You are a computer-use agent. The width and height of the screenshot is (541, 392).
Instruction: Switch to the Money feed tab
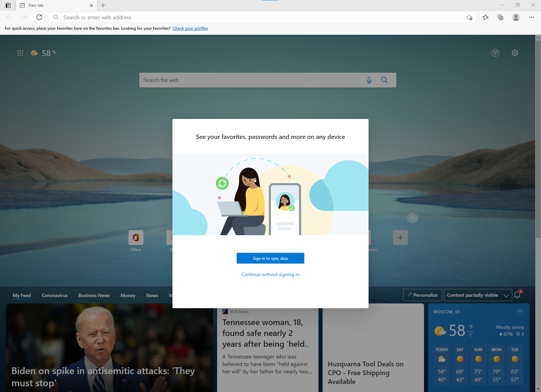128,295
